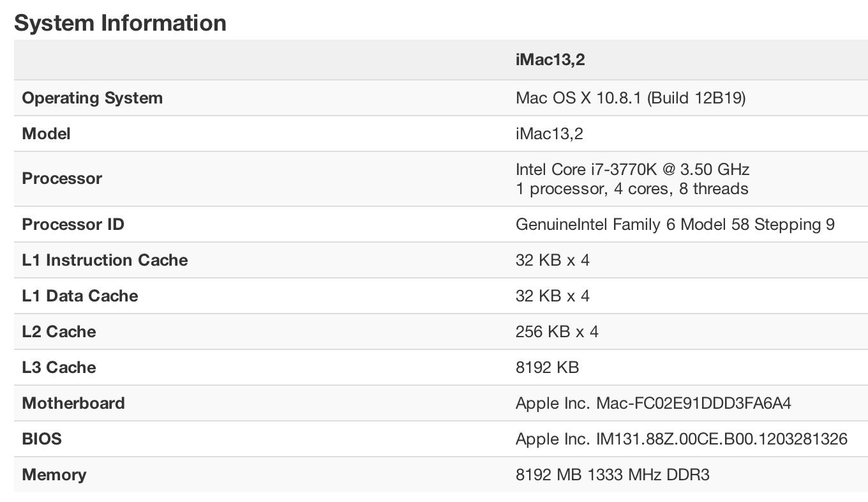Image resolution: width=868 pixels, height=502 pixels.
Task: Click the Model row label
Action: point(47,133)
